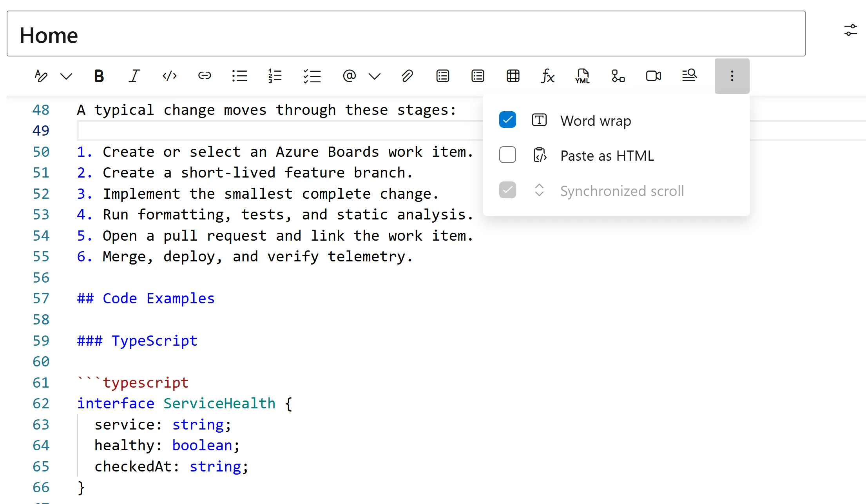The width and height of the screenshot is (866, 504).
Task: Click 'healthy: boolean;' code line
Action: [x=167, y=446]
